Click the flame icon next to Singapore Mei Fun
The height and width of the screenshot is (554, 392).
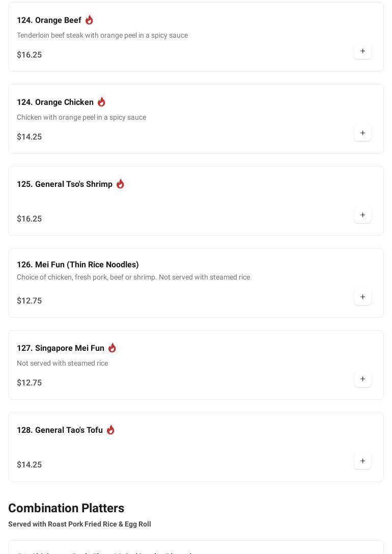[x=112, y=348]
